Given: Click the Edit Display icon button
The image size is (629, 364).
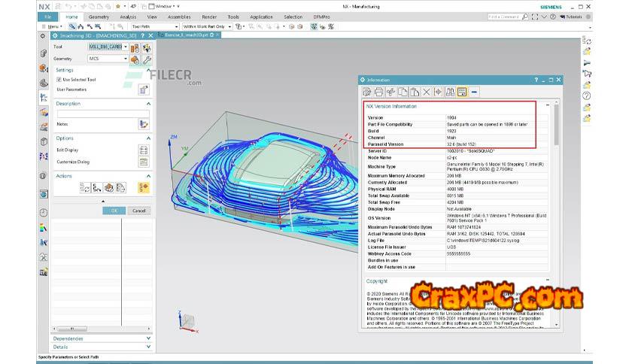Looking at the screenshot, I should coord(143,150).
